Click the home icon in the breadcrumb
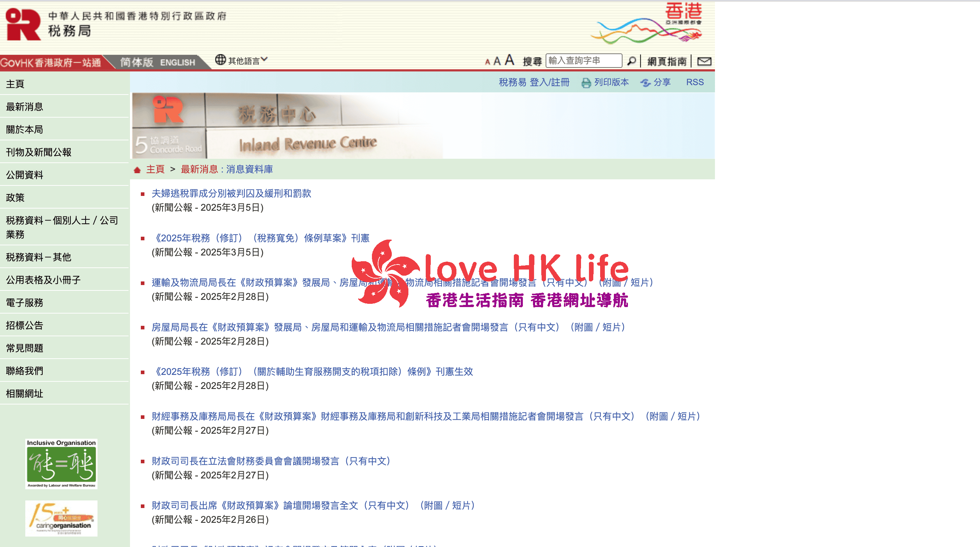980x547 pixels. click(137, 170)
